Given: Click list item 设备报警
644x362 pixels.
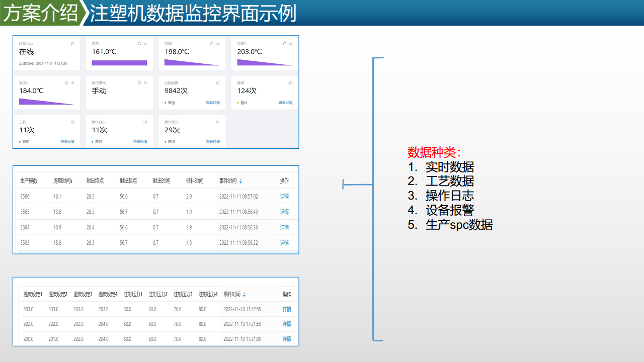Looking at the screenshot, I should point(449,210).
